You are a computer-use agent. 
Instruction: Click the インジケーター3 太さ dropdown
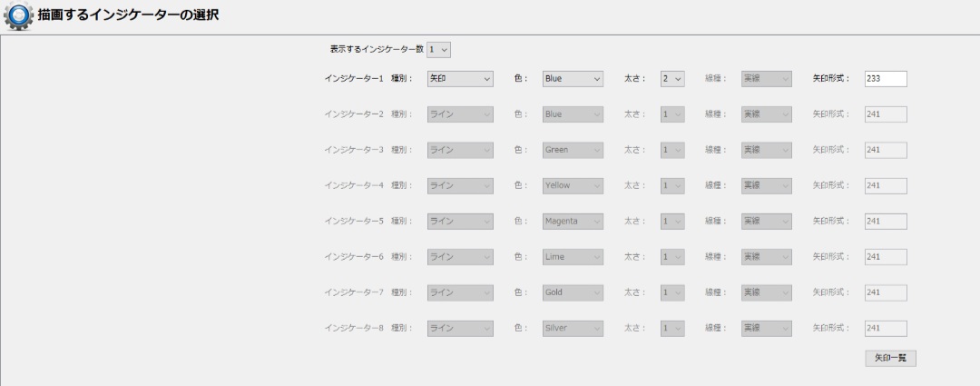(671, 150)
